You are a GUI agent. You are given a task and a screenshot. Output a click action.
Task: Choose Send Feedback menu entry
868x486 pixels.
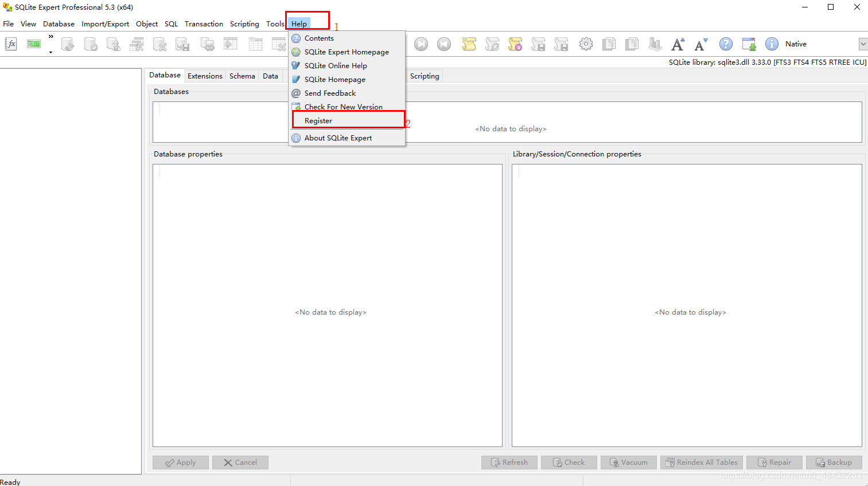click(x=347, y=93)
